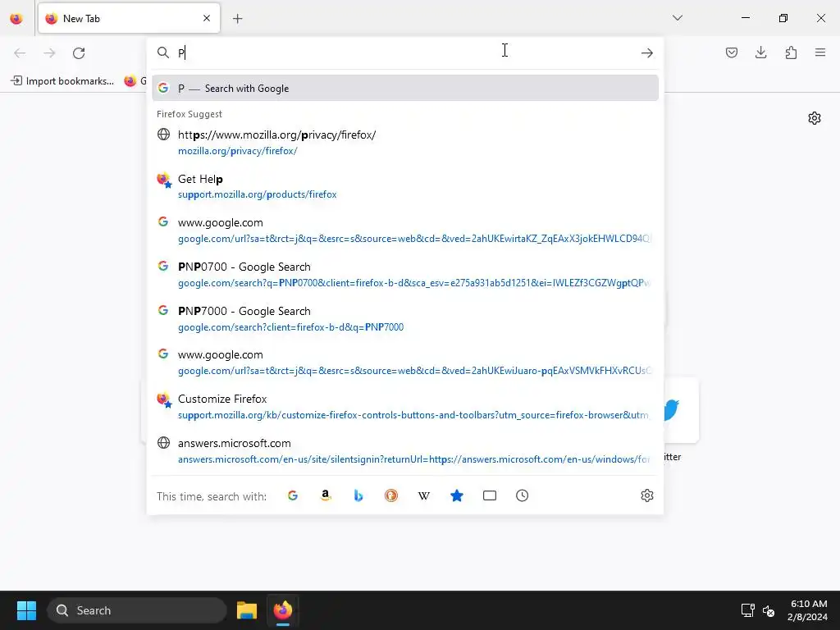This screenshot has height=630, width=840.
Task: Open answers.microsoft.com suggestion
Action: pos(405,451)
